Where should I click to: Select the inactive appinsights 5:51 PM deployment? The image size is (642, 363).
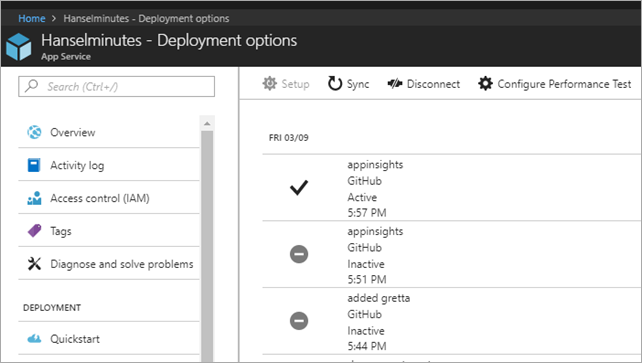[452, 255]
